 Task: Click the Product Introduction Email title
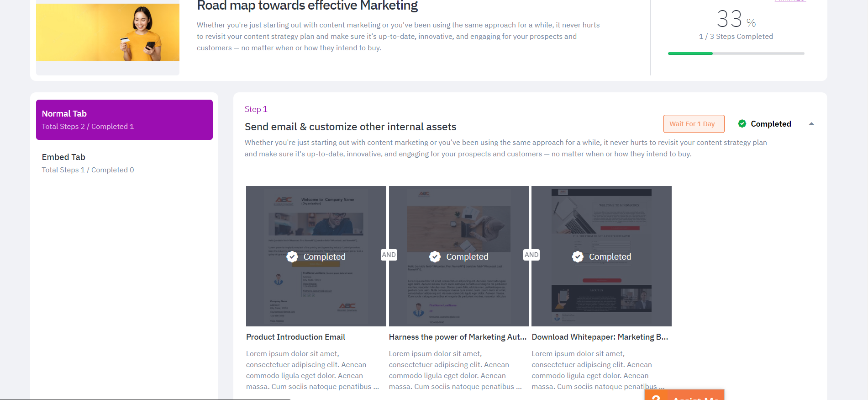click(295, 337)
